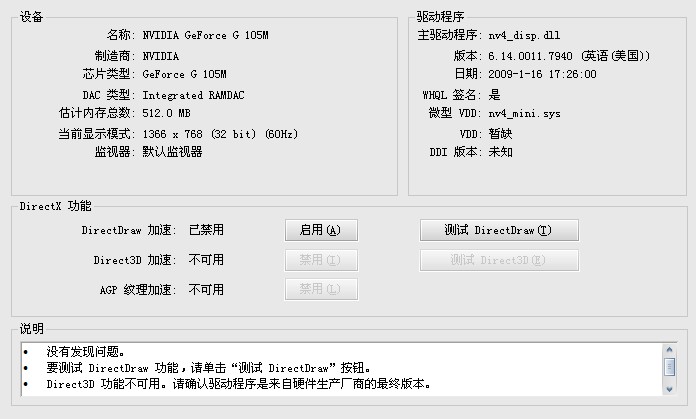Image resolution: width=696 pixels, height=419 pixels.
Task: Select the device name NVIDIA GeForce G 105M
Action: point(205,35)
